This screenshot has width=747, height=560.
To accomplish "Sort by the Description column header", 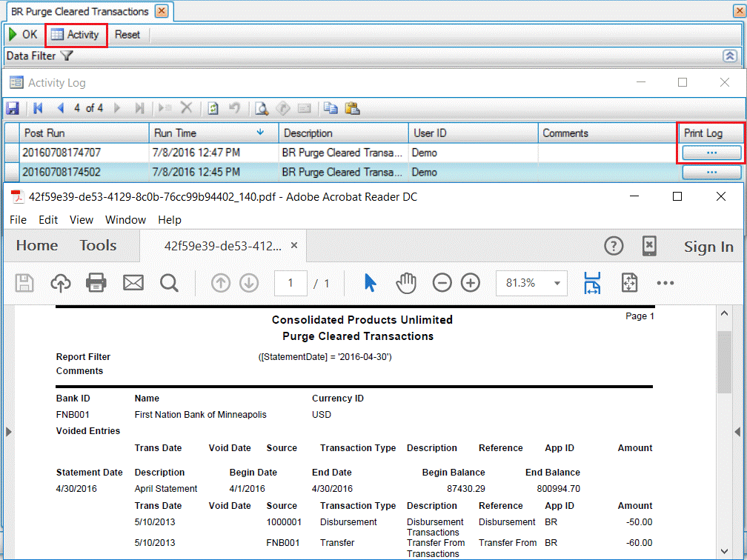I will (344, 133).
